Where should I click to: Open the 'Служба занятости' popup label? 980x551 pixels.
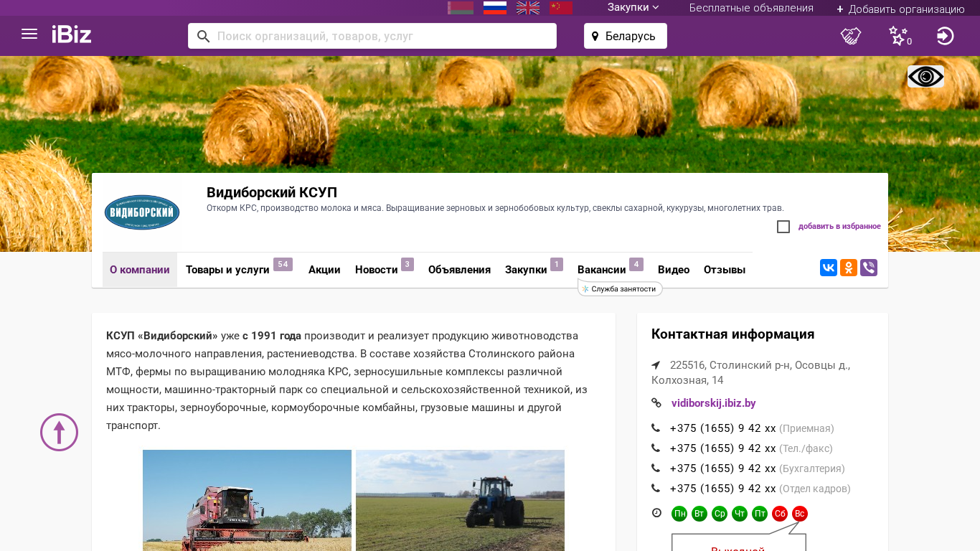coord(621,289)
